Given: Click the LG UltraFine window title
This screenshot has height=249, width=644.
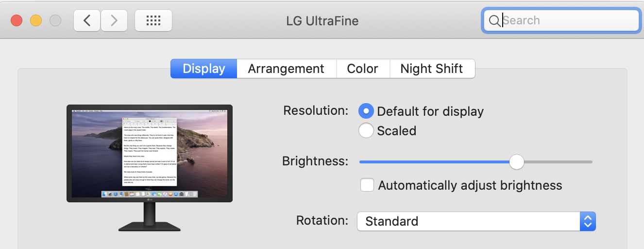Looking at the screenshot, I should click(x=322, y=21).
